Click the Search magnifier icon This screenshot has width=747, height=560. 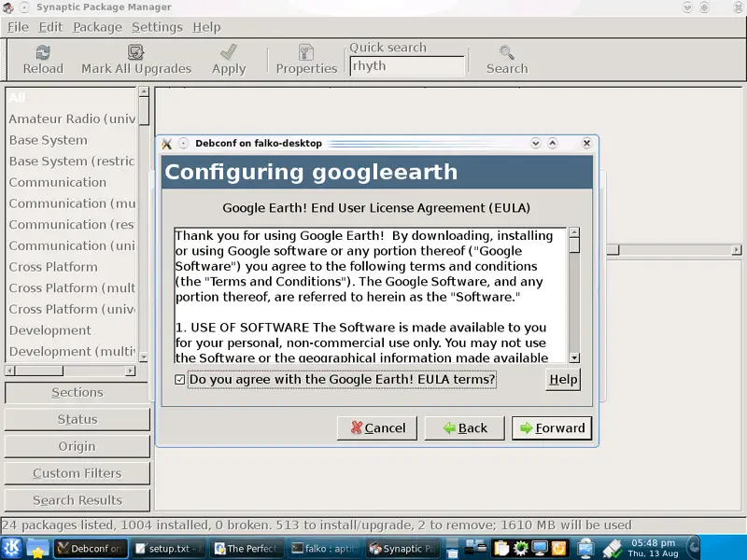(506, 52)
